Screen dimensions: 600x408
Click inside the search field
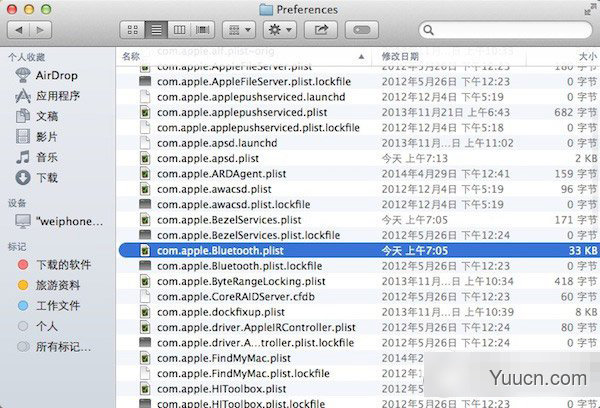(x=505, y=30)
